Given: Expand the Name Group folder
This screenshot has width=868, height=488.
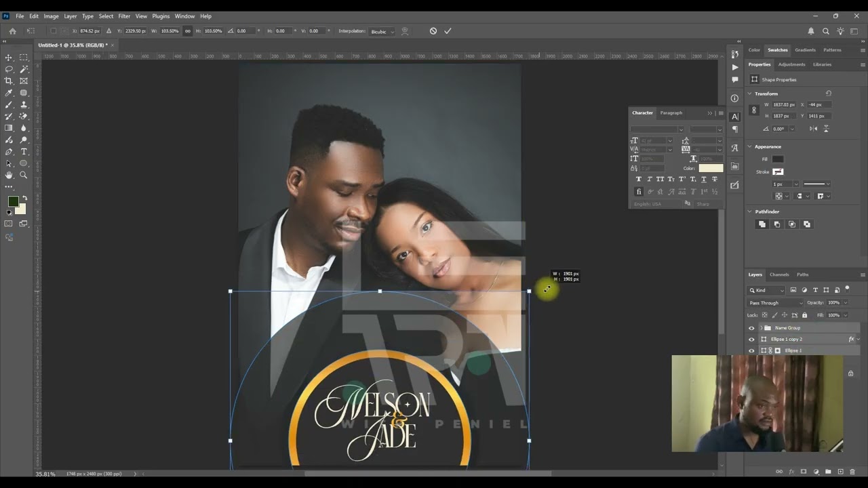Looking at the screenshot, I should click(x=760, y=328).
